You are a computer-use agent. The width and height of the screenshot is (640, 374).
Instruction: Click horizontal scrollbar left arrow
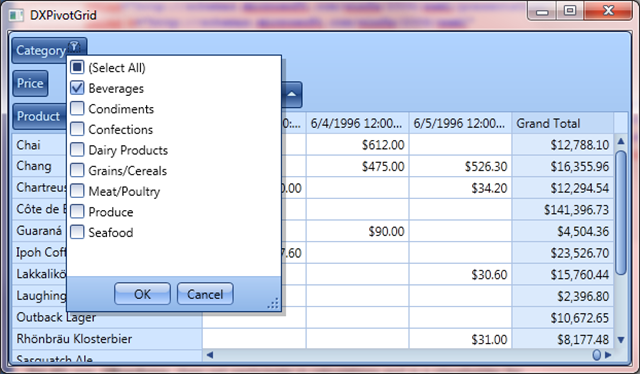tap(210, 355)
